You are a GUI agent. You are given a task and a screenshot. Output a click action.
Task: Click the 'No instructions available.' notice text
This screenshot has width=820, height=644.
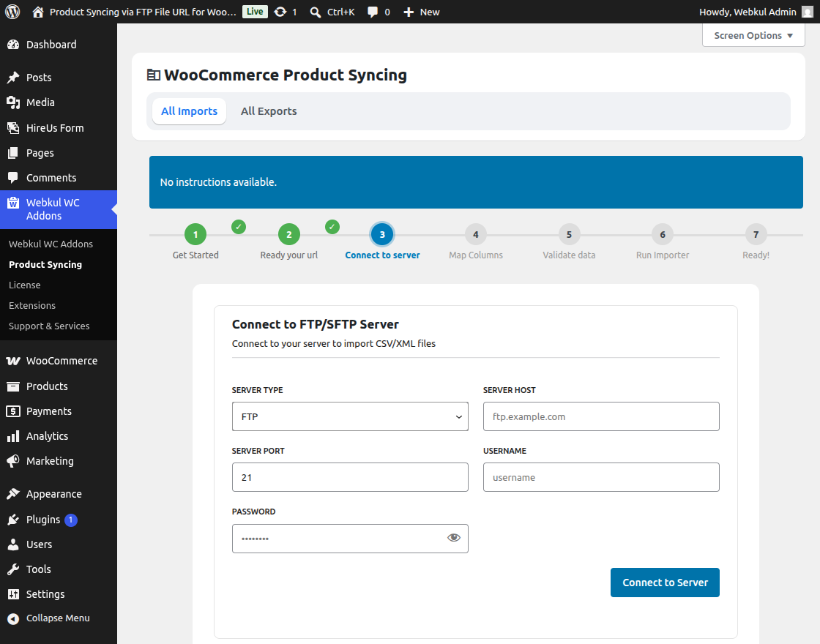pyautogui.click(x=218, y=182)
